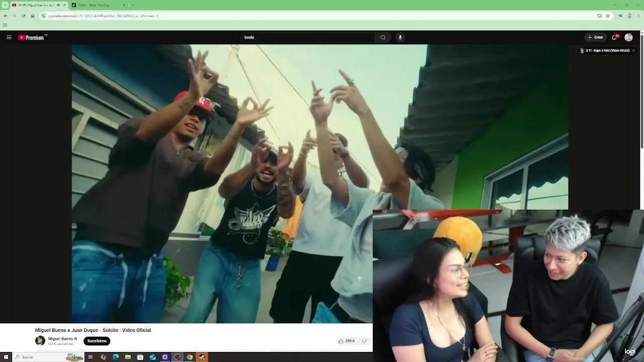Close the TikTok browser tab
Screen dimensions: 644x362
coord(124,5)
